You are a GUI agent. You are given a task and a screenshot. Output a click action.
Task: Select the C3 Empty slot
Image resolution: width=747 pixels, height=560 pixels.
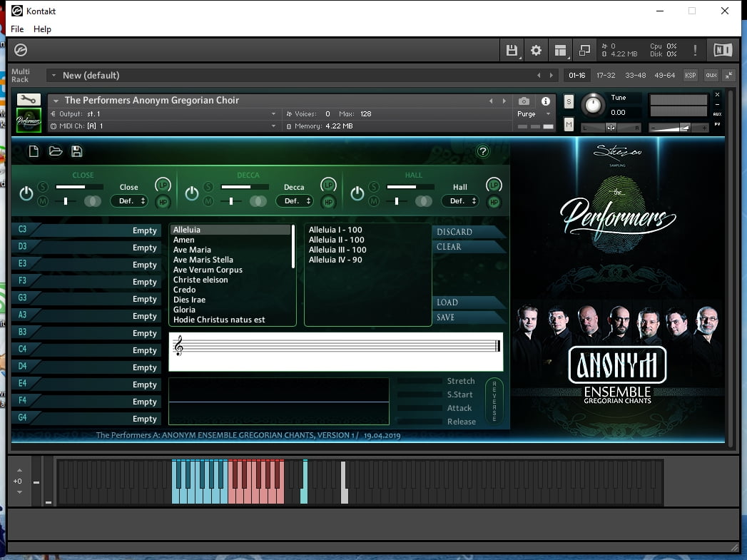[86, 230]
